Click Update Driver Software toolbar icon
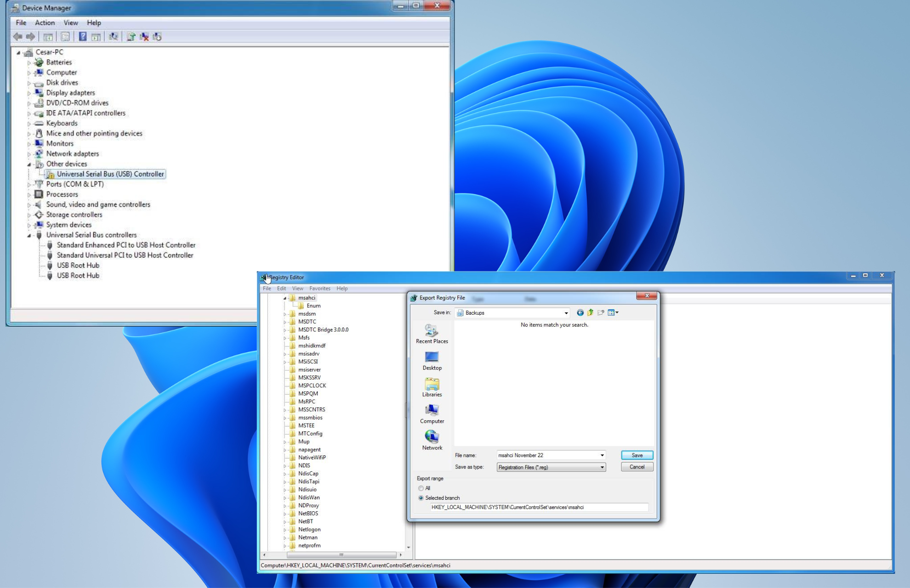 tap(131, 36)
